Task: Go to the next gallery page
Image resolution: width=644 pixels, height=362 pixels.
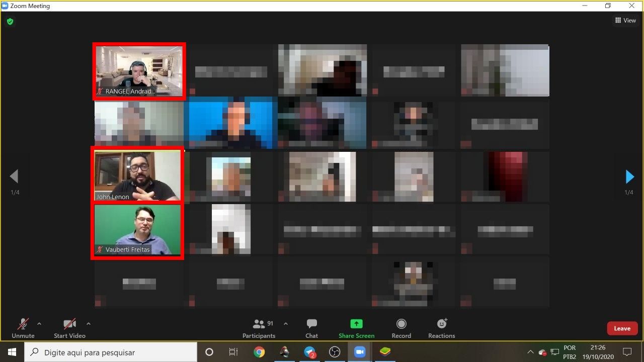Action: 629,176
